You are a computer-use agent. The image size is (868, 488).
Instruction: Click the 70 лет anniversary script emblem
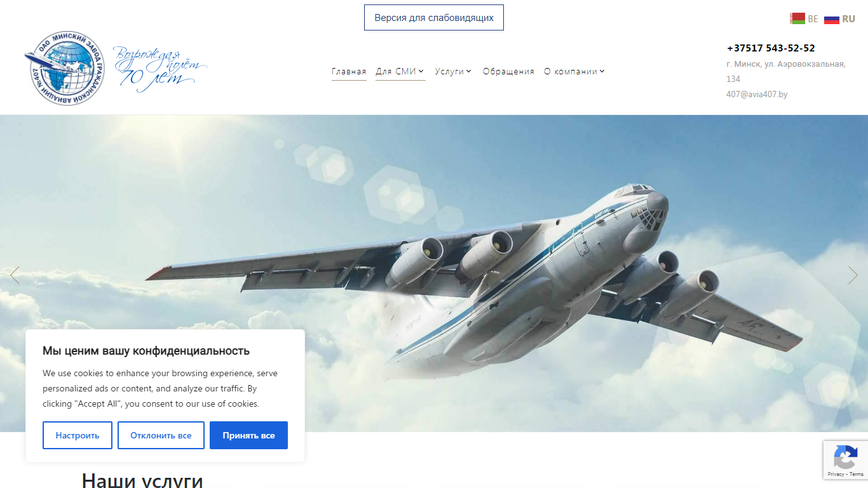coord(160,69)
